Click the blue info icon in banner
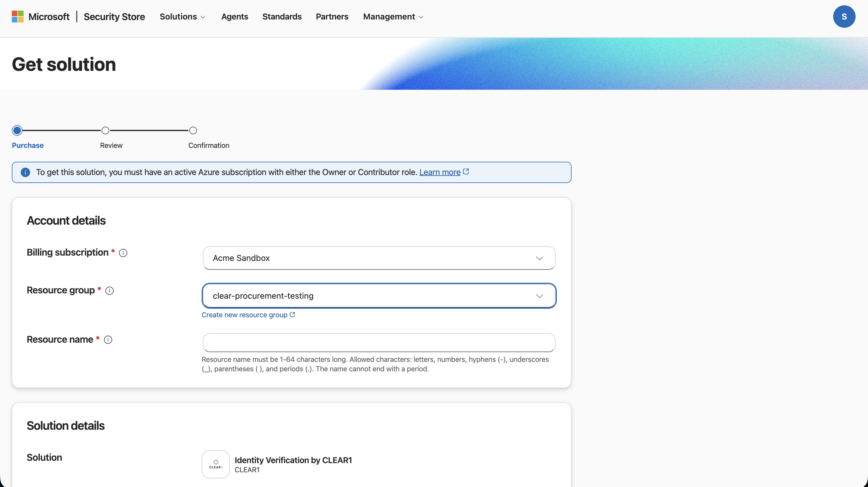868x487 pixels. pyautogui.click(x=25, y=172)
